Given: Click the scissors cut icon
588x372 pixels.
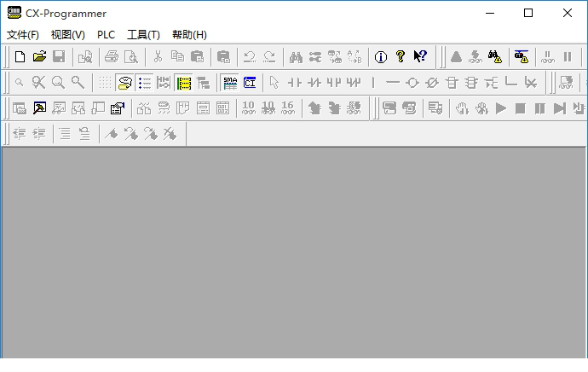Looking at the screenshot, I should click(158, 56).
